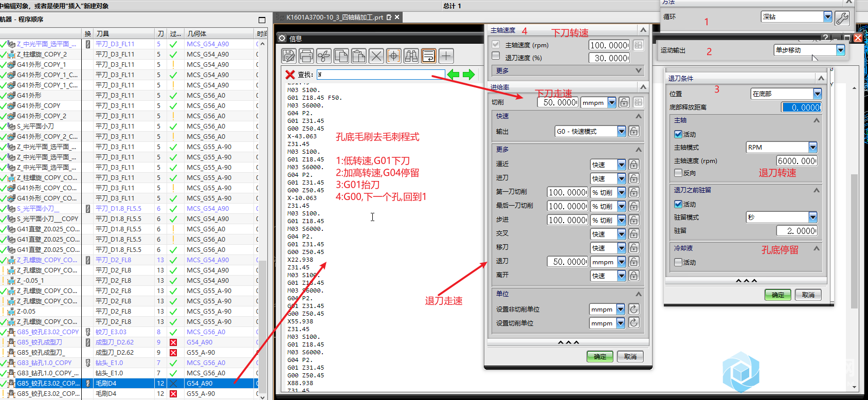
Task: Open the 设置非切削单位 mmpm dropdown
Action: (x=607, y=309)
